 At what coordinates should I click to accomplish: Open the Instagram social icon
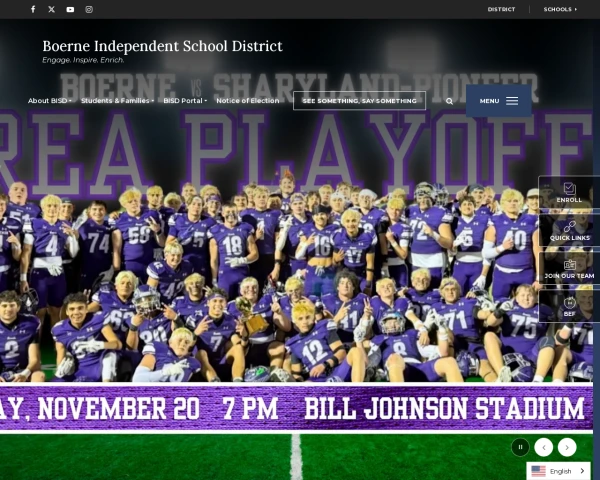89,9
